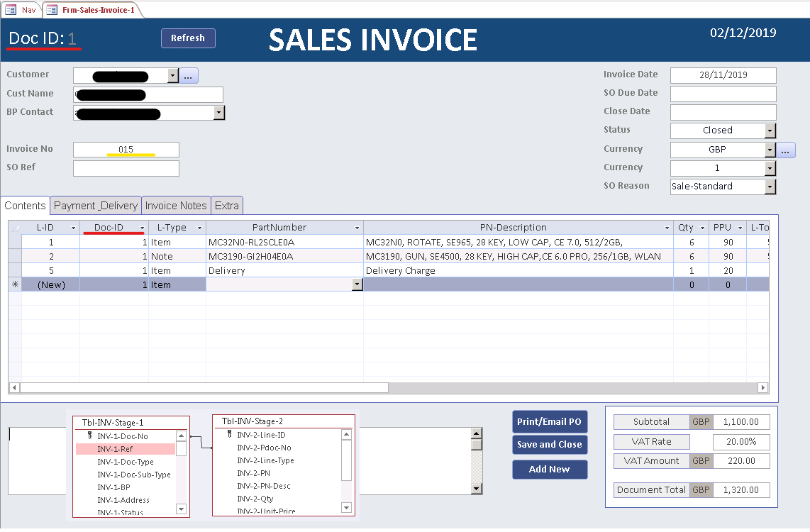Click the Invoice Date field 28/11/2019
The height and width of the screenshot is (532, 810).
pos(723,75)
